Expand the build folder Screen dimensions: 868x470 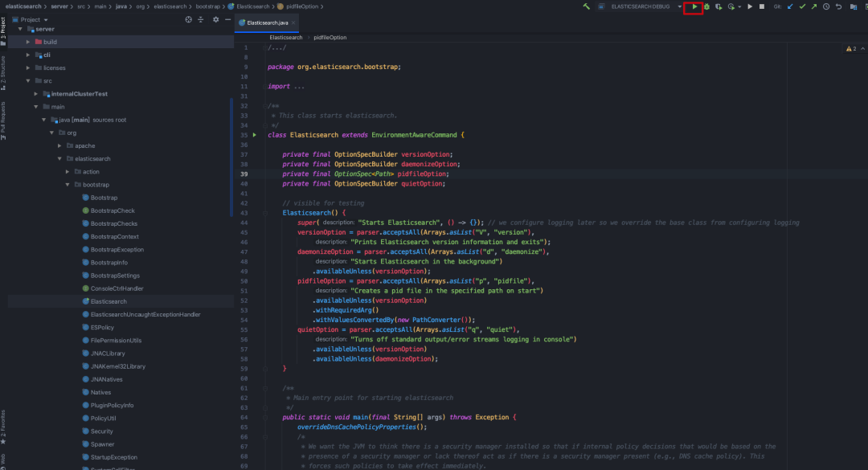click(x=28, y=42)
